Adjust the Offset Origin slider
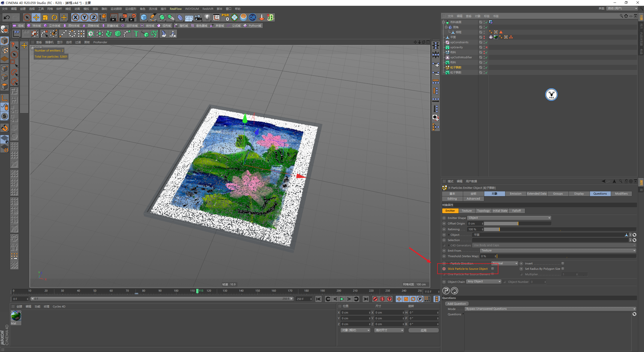This screenshot has width=644, height=352. [517, 224]
